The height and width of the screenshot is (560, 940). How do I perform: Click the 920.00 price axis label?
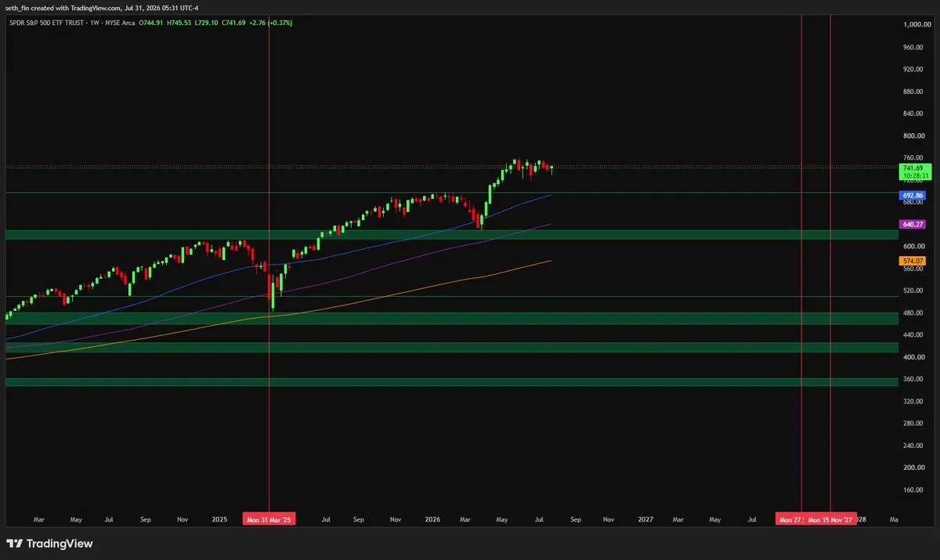914,69
